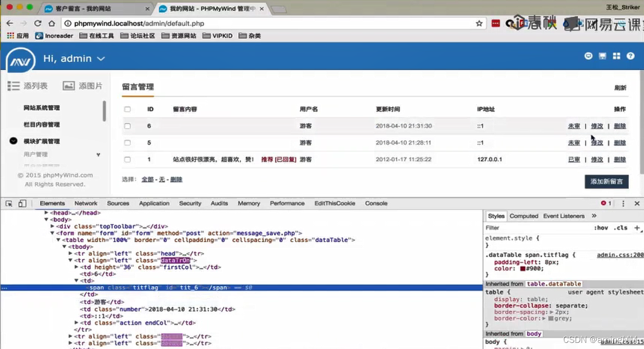
Task: Click the grey border-color swatch
Action: (551, 319)
